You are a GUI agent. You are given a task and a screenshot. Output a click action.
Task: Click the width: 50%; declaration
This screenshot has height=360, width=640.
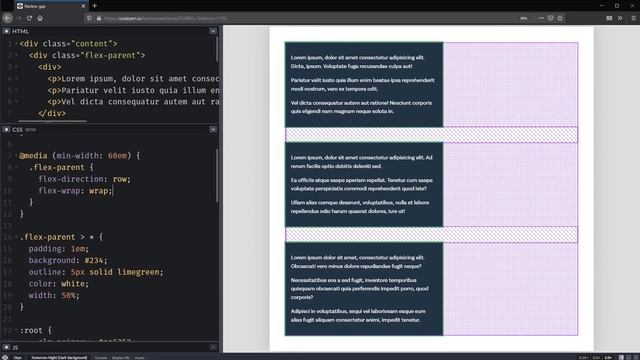54,295
